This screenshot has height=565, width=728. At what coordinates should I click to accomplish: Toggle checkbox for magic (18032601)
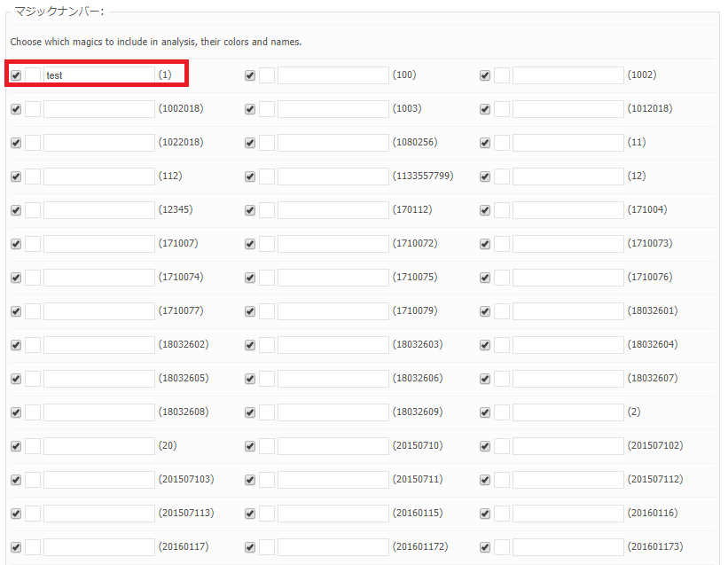pos(485,311)
